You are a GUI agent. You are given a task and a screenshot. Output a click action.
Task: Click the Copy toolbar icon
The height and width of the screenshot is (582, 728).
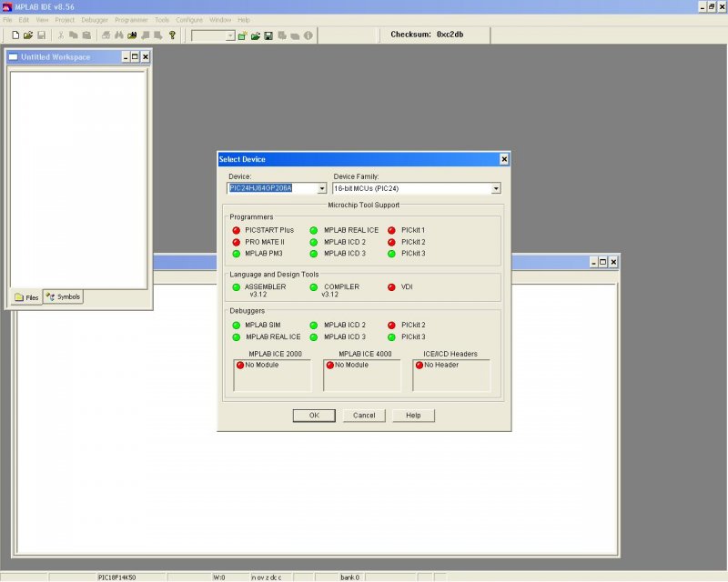[x=74, y=35]
